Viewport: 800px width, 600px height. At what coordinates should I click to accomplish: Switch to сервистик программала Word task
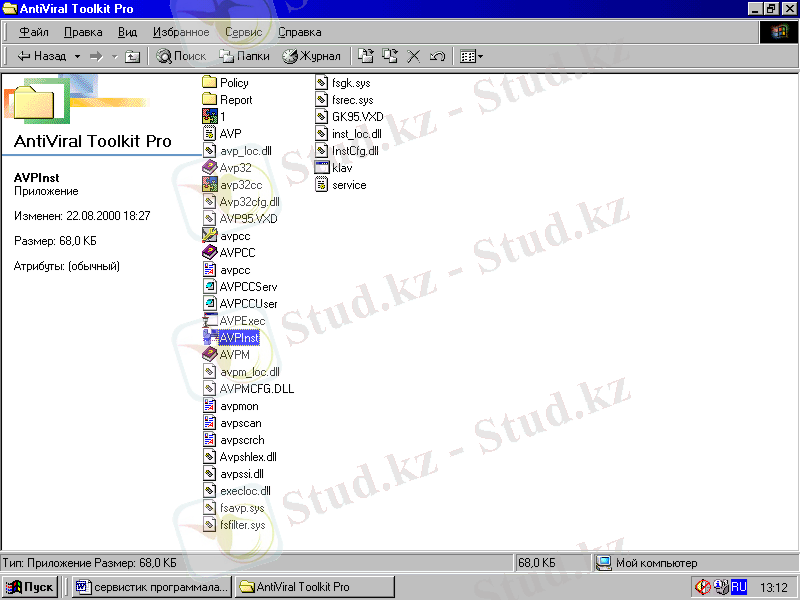152,587
